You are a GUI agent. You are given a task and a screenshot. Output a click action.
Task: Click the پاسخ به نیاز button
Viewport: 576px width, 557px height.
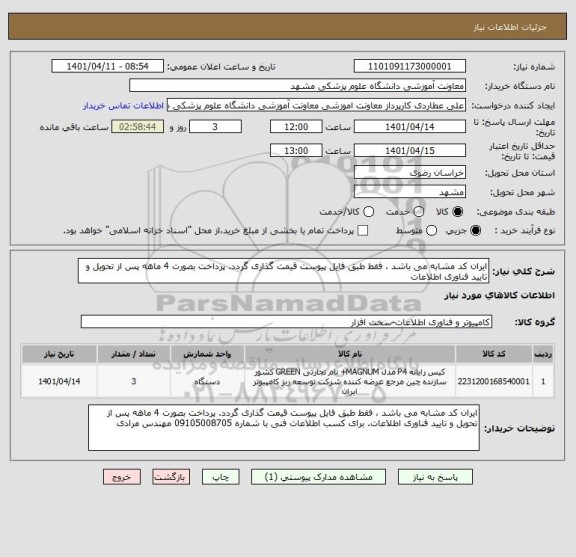435,477
